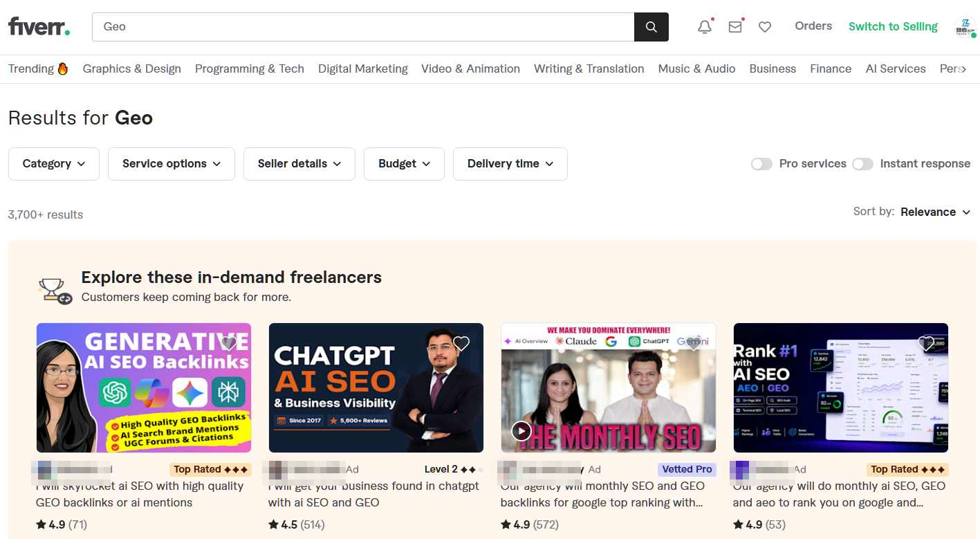The image size is (980, 539).
Task: Open the Business category
Action: 773,68
